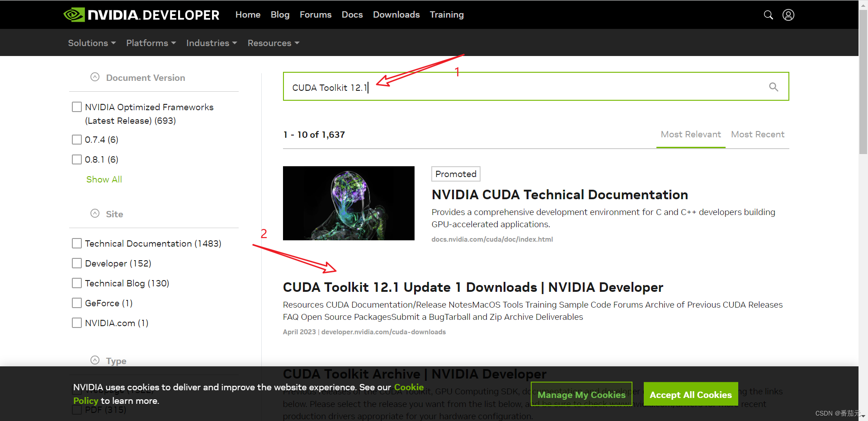Open the Resources dropdown menu
Viewport: 868px width, 421px height.
click(x=274, y=43)
